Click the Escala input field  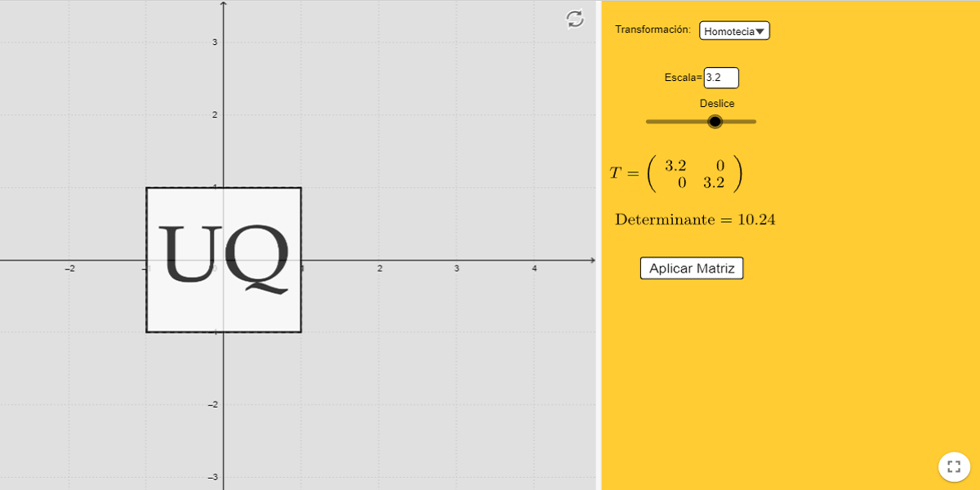click(721, 78)
